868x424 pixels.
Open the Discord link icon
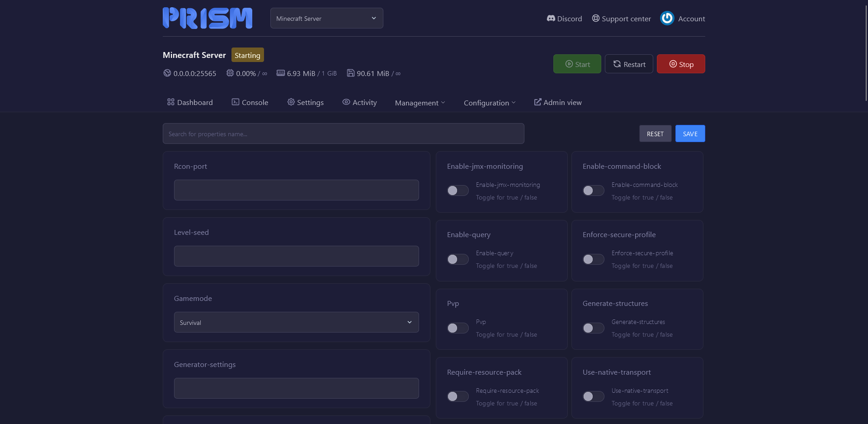pyautogui.click(x=551, y=19)
